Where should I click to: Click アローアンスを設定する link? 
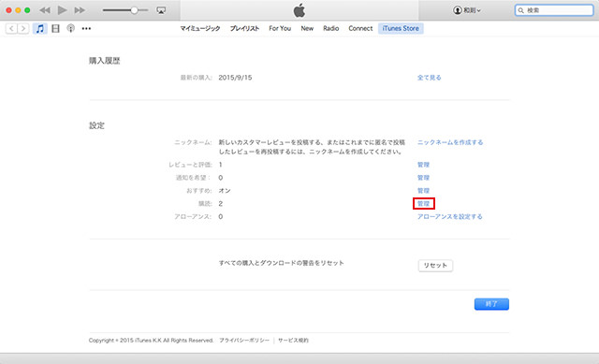click(x=449, y=216)
